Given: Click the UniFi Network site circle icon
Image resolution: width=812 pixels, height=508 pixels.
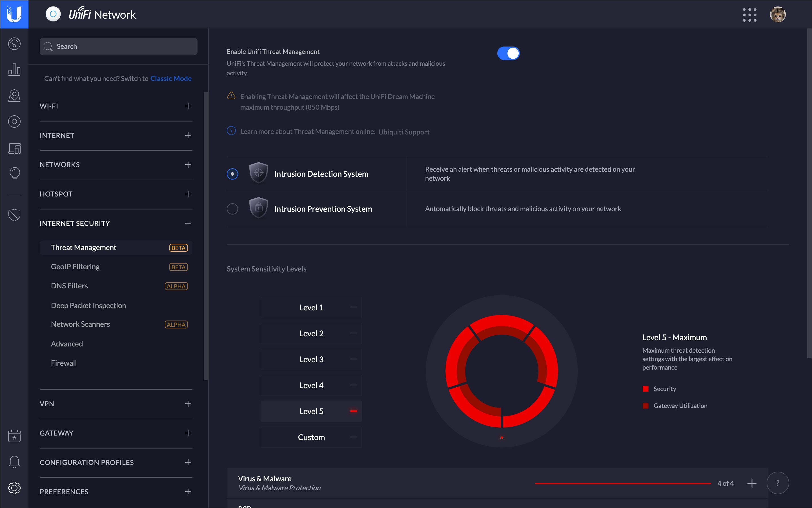Looking at the screenshot, I should pos(53,14).
